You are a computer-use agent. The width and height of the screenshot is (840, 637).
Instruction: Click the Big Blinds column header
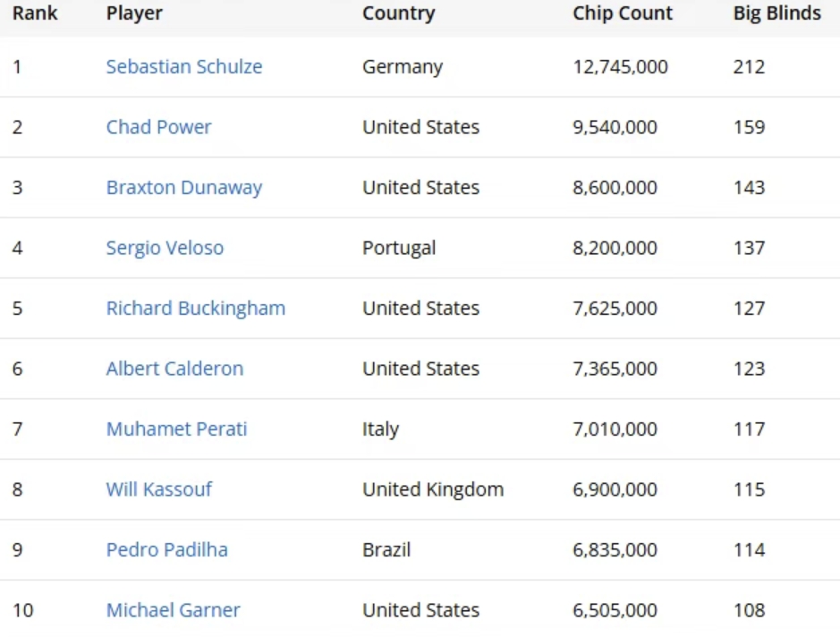776,13
